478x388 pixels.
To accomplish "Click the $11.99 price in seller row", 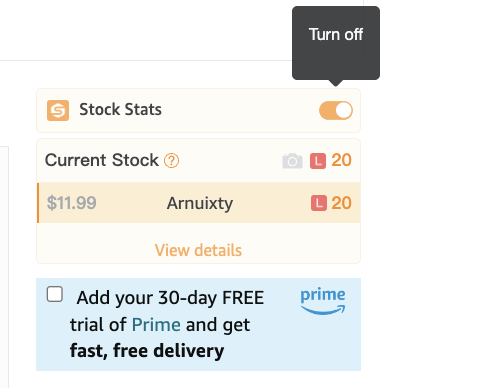I will [x=72, y=203].
